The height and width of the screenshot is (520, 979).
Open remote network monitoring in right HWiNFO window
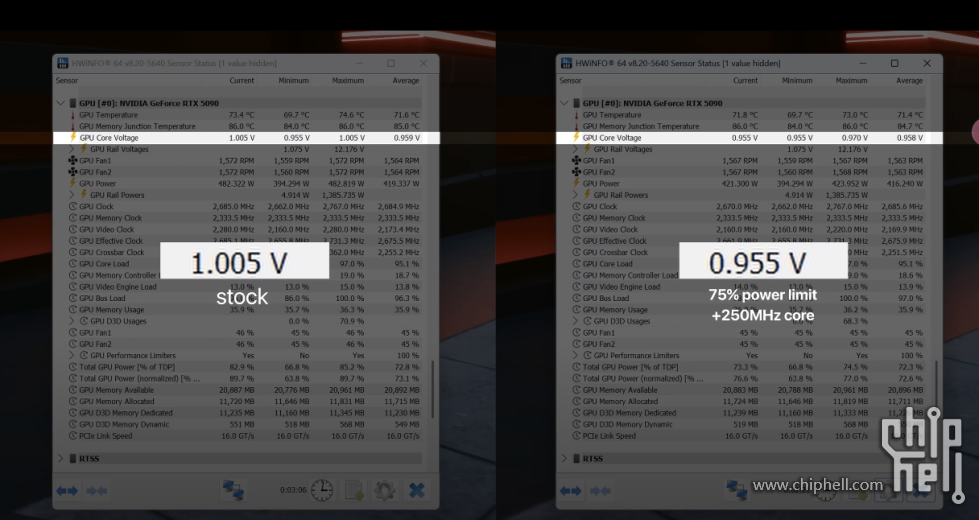tap(737, 490)
